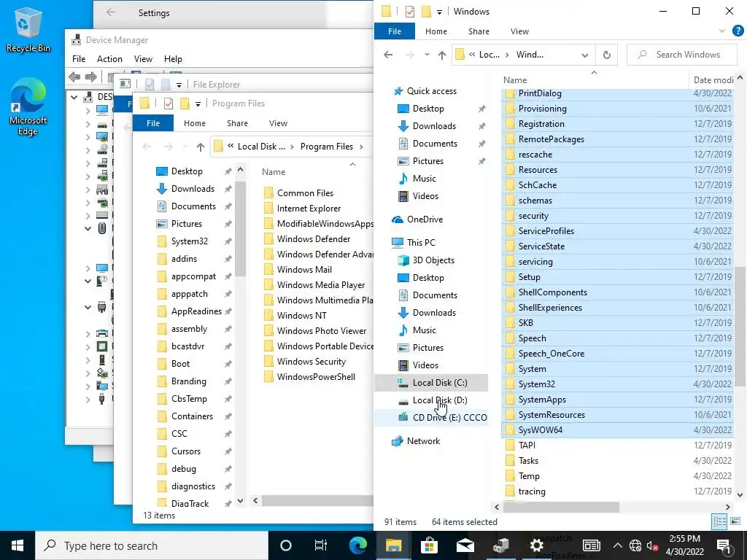The image size is (747, 560).
Task: Open Quick access in navigation pane
Action: [432, 91]
